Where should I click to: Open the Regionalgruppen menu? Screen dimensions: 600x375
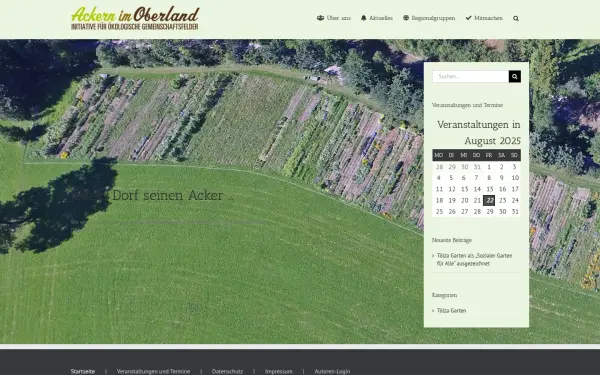click(429, 18)
